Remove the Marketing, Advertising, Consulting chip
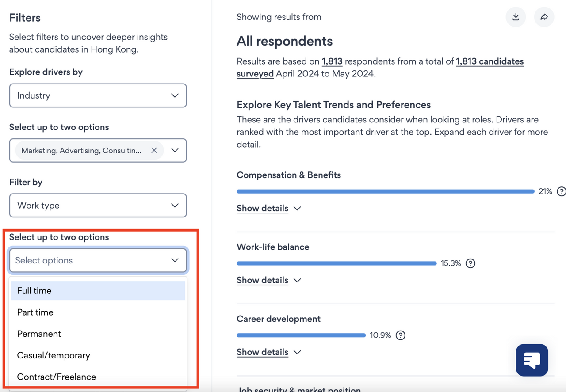Screen dimensions: 566x392 [154, 151]
